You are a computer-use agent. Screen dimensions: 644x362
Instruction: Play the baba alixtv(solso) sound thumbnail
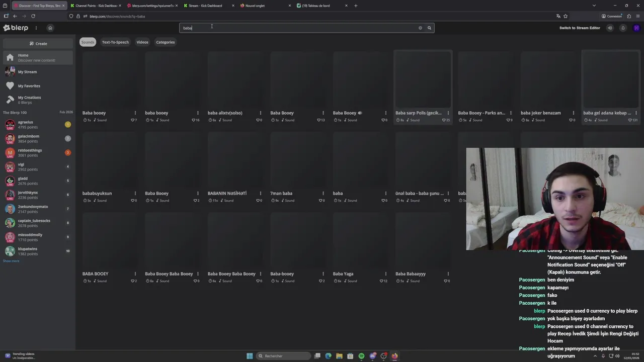[235, 79]
